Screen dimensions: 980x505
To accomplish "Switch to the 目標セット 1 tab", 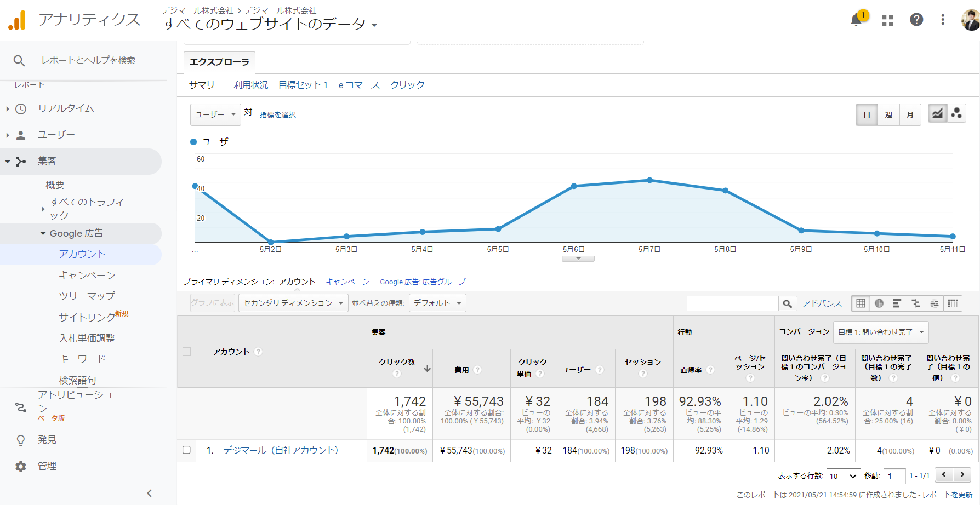I will click(303, 85).
